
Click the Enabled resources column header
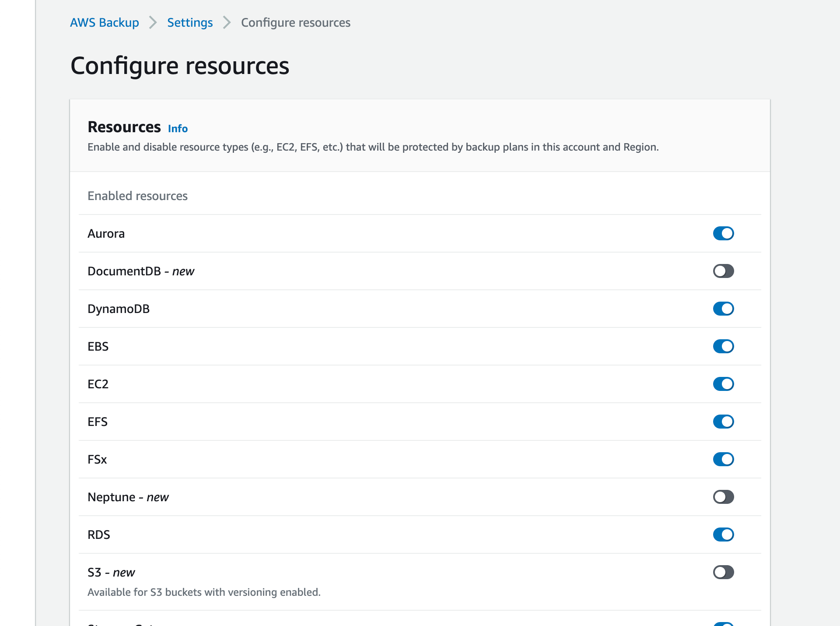coord(137,196)
